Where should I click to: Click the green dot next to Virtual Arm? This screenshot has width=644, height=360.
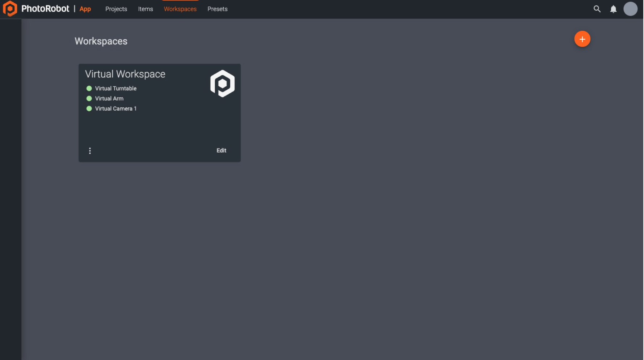(x=89, y=98)
